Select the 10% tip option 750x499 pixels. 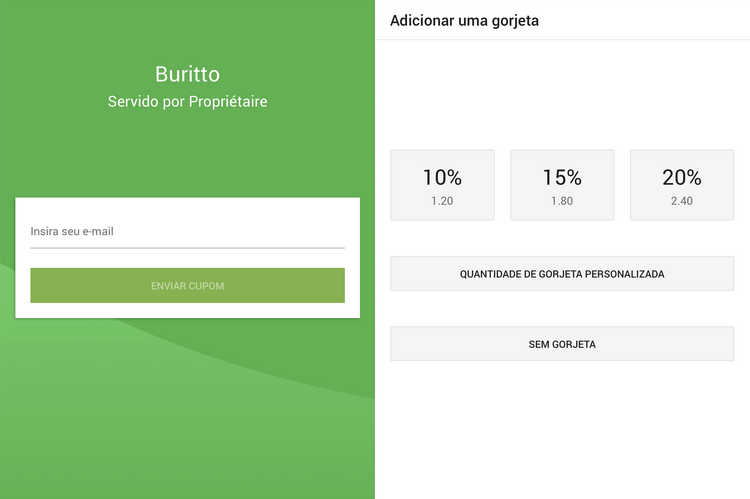442,185
